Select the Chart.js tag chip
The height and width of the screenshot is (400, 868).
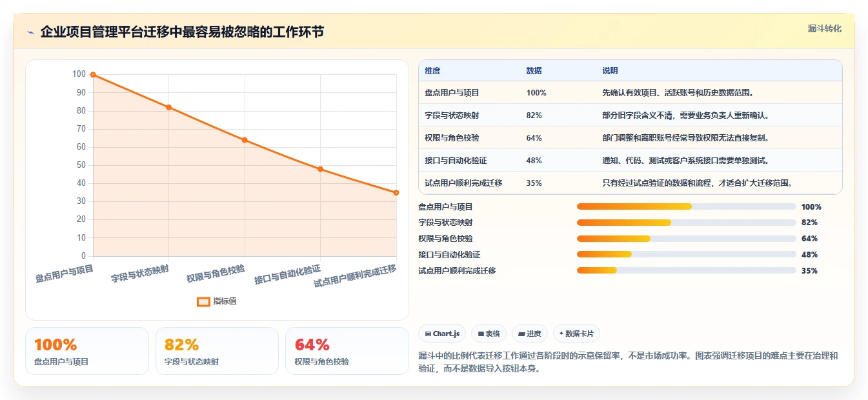pyautogui.click(x=442, y=334)
